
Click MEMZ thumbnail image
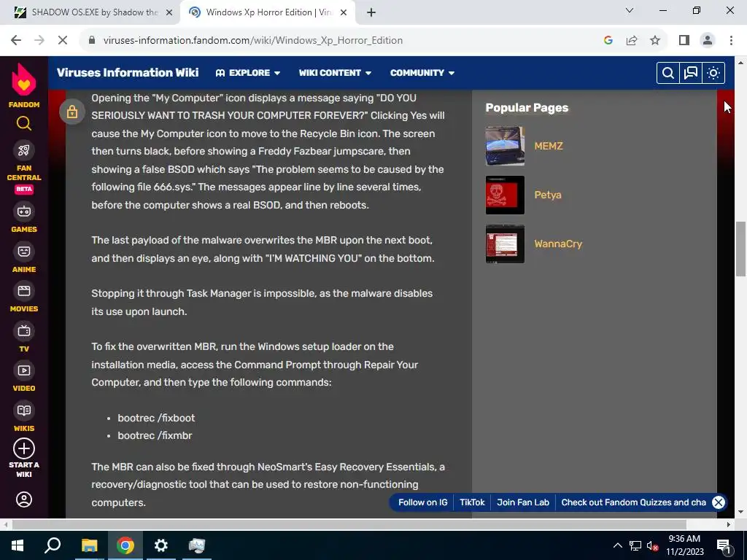[505, 146]
